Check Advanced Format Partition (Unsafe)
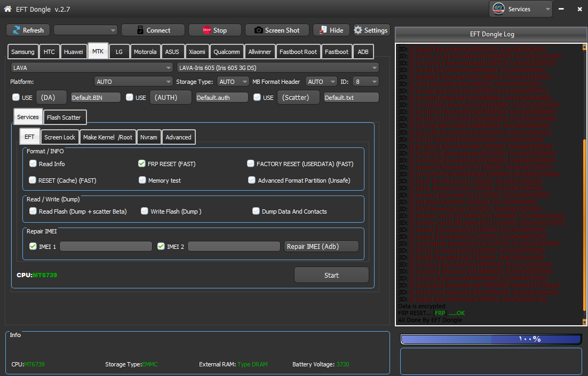The image size is (588, 376). coord(252,180)
